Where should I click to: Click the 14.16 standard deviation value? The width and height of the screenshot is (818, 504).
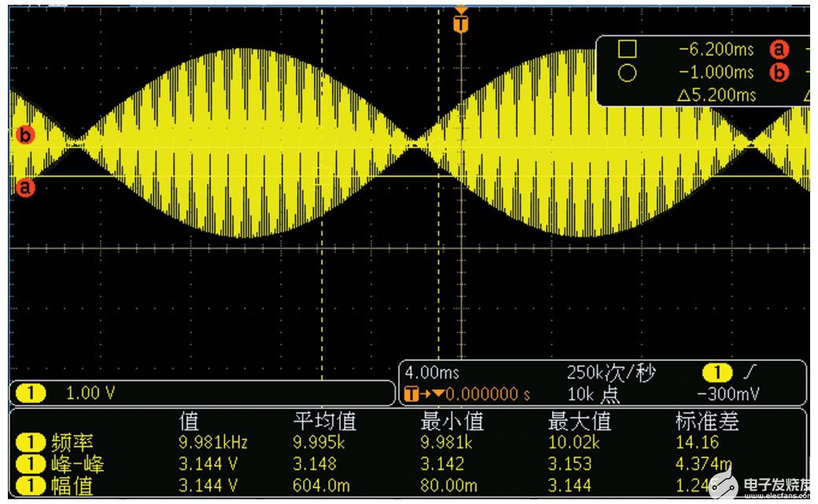coord(698,443)
